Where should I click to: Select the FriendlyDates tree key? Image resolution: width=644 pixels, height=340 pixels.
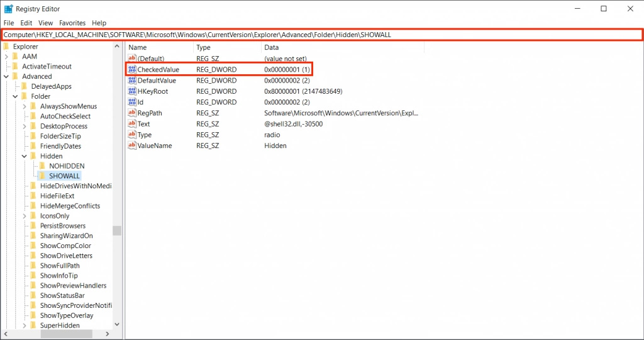pyautogui.click(x=60, y=146)
